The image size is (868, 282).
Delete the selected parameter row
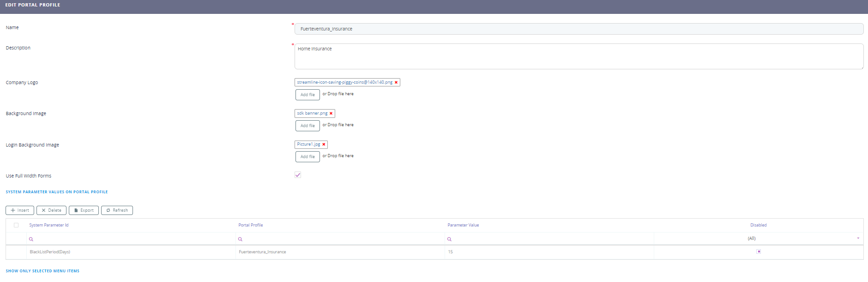click(51, 210)
